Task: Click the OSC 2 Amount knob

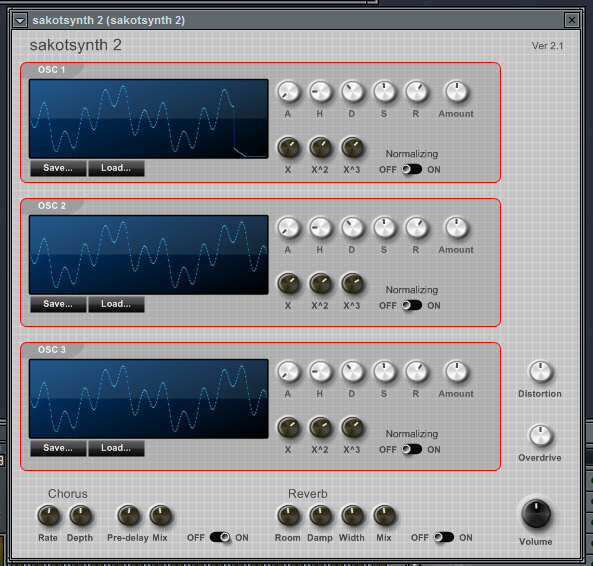Action: click(456, 228)
